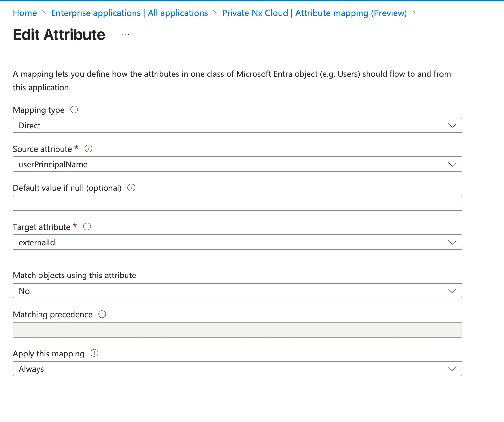Click the disabled Matching precedence field
The height and width of the screenshot is (422, 504).
click(237, 330)
